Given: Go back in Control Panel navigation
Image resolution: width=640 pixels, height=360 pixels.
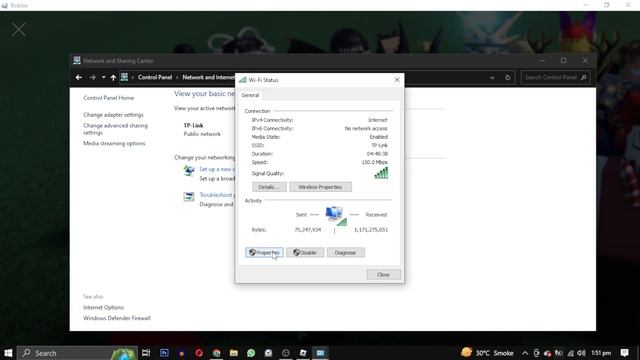Looking at the screenshot, I should tap(79, 77).
